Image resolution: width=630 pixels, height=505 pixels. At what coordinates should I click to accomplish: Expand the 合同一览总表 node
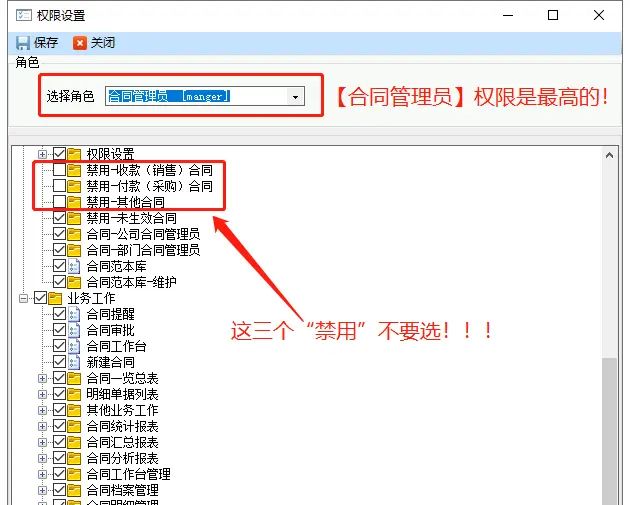coord(42,378)
